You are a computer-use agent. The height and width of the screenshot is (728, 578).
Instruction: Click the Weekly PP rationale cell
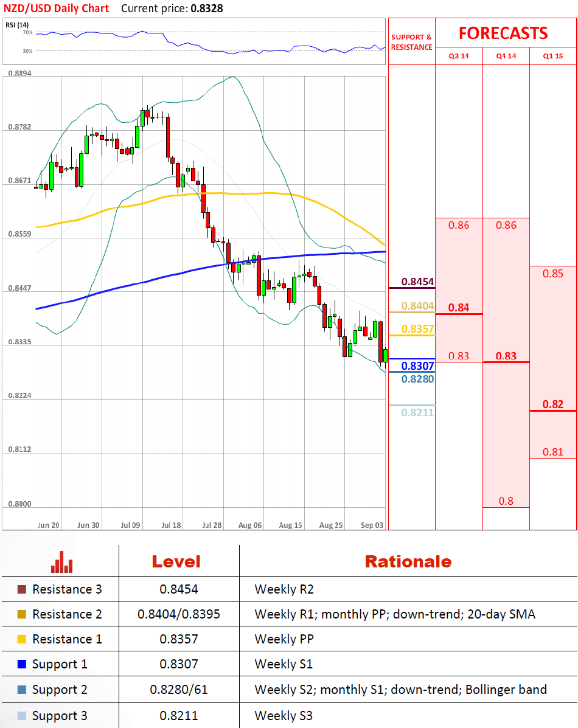click(284, 639)
